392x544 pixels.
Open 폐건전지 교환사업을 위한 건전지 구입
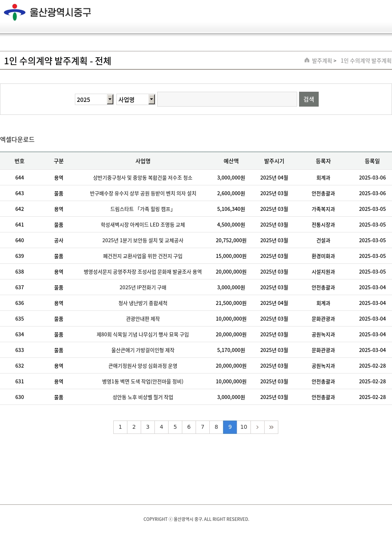tap(143, 256)
